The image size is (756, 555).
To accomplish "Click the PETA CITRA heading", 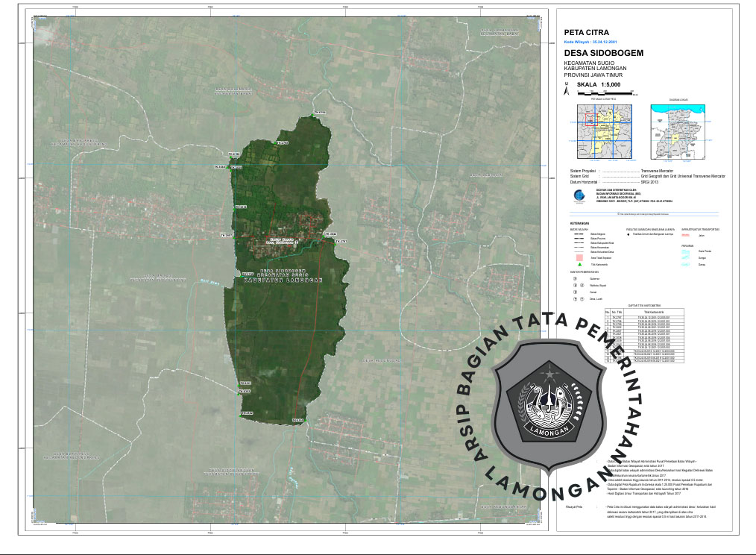I will [x=587, y=32].
